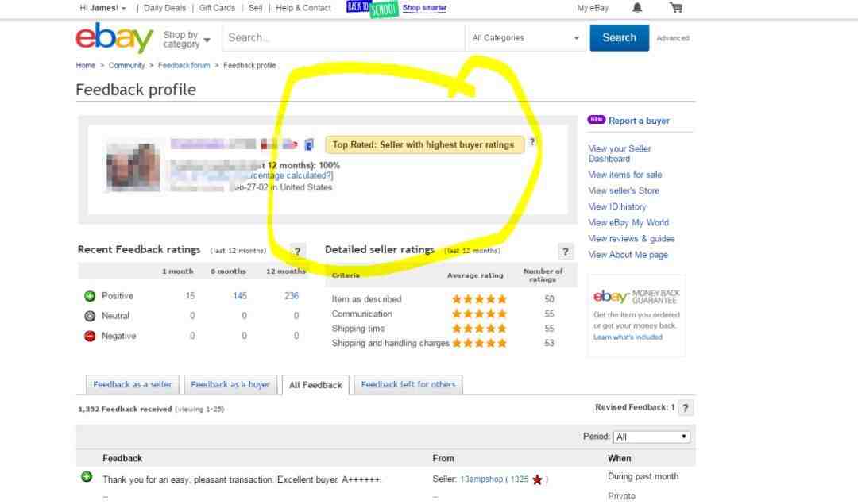Switch to Feedback as a seller tab
Image resolution: width=858 pixels, height=504 pixels.
point(133,384)
